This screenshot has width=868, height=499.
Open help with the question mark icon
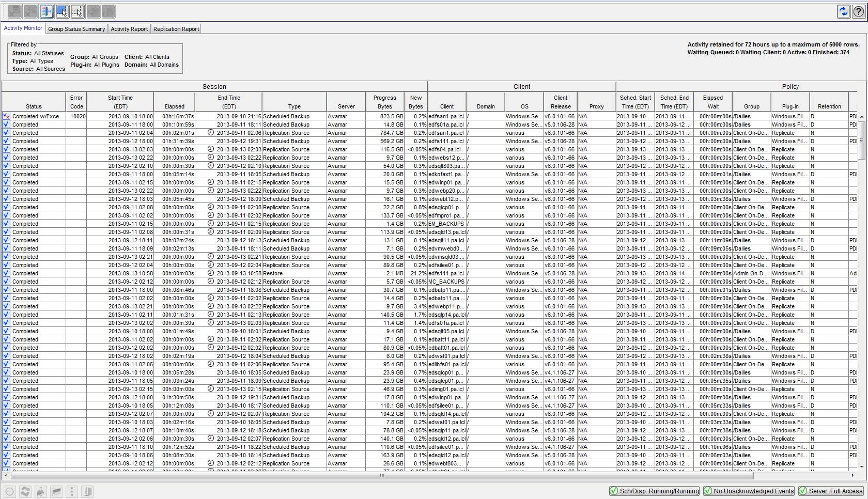[x=858, y=11]
